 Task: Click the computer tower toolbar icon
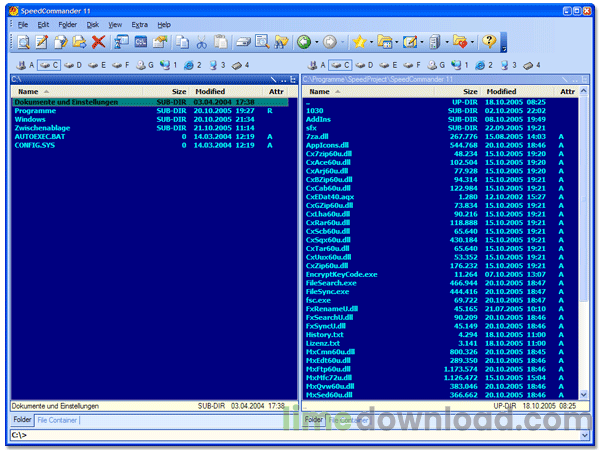coord(435,42)
